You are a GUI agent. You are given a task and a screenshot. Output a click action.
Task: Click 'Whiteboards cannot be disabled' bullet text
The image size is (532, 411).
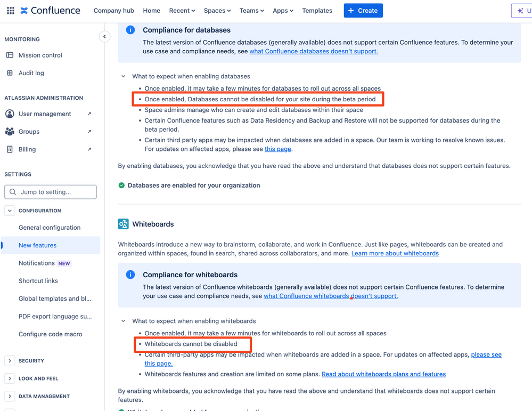pyautogui.click(x=191, y=344)
